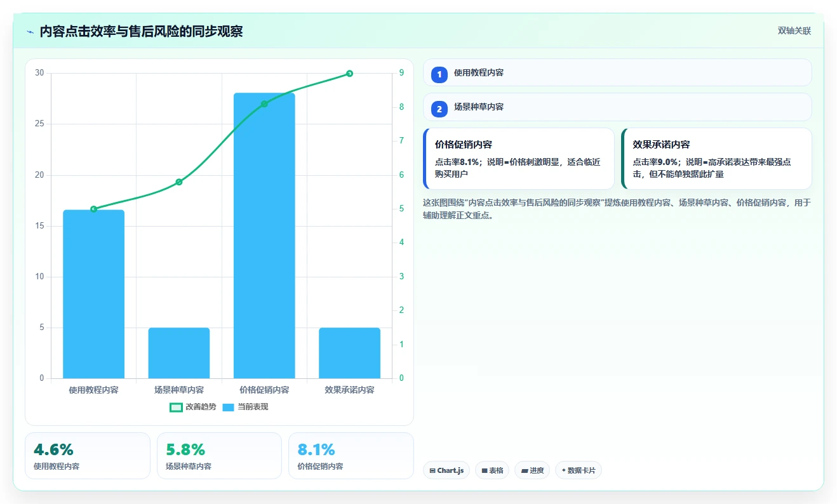The width and height of the screenshot is (837, 504).
Task: Click left axis value 25
Action: click(x=39, y=124)
